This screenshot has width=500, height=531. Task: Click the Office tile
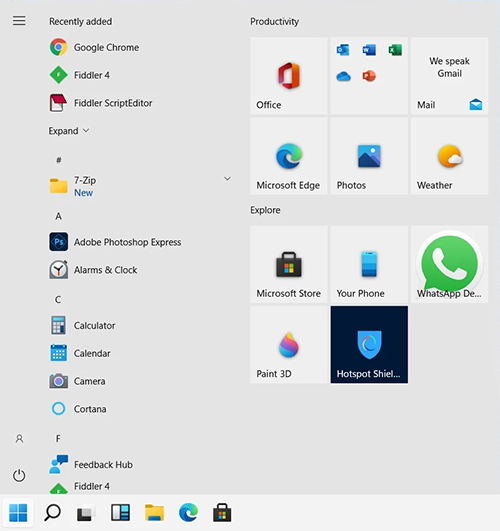[289, 76]
